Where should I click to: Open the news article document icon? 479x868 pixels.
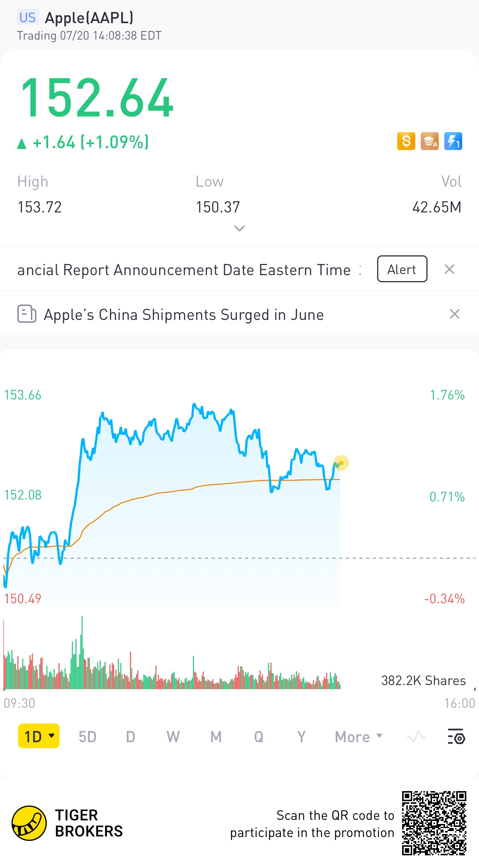tap(27, 314)
